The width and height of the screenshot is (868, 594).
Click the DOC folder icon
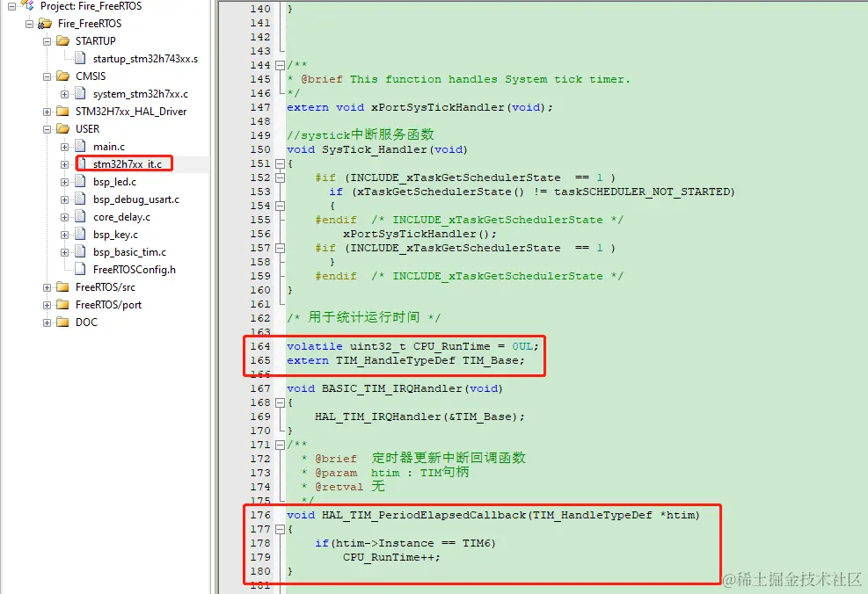63,322
